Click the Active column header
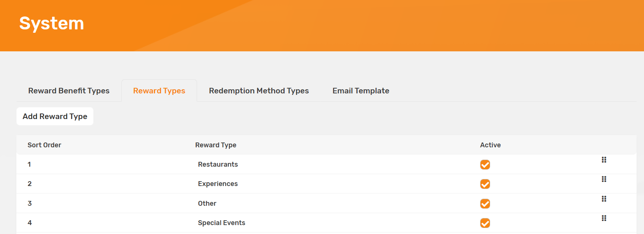 (490, 145)
